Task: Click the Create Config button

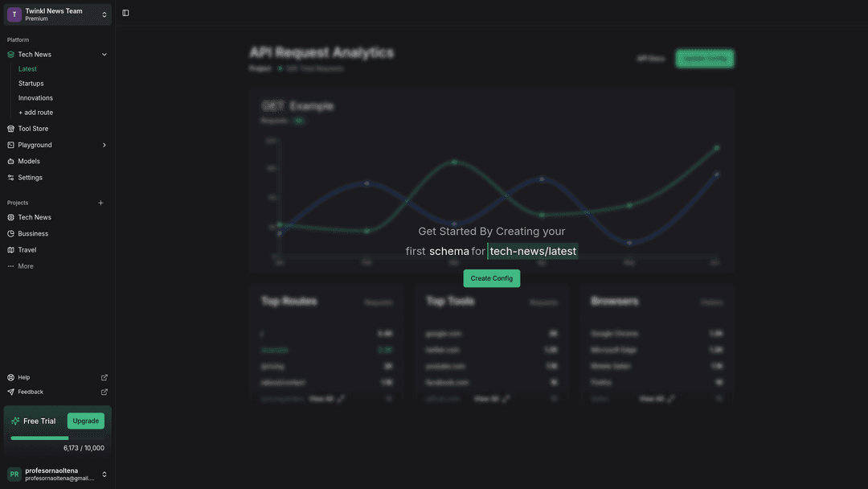Action: point(491,278)
